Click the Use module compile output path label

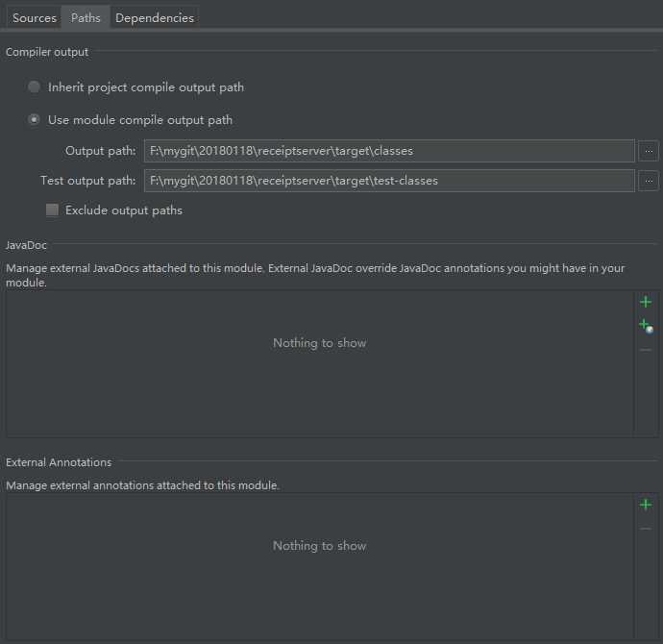[x=140, y=120]
